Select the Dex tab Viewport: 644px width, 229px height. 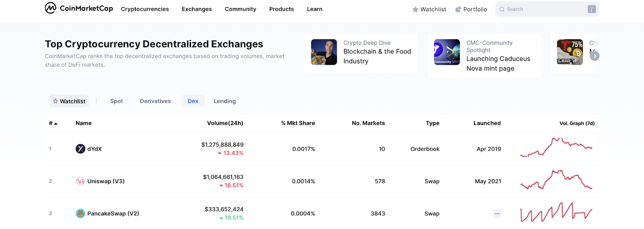[x=193, y=101]
